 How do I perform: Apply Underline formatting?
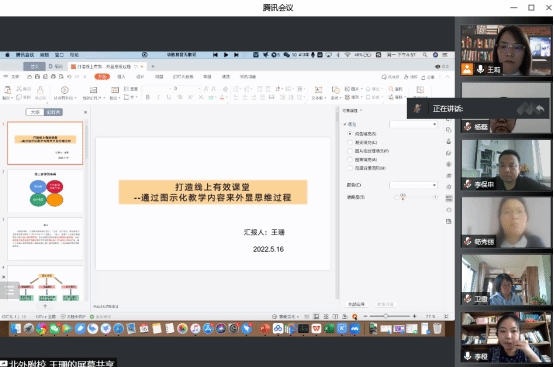coord(169,97)
